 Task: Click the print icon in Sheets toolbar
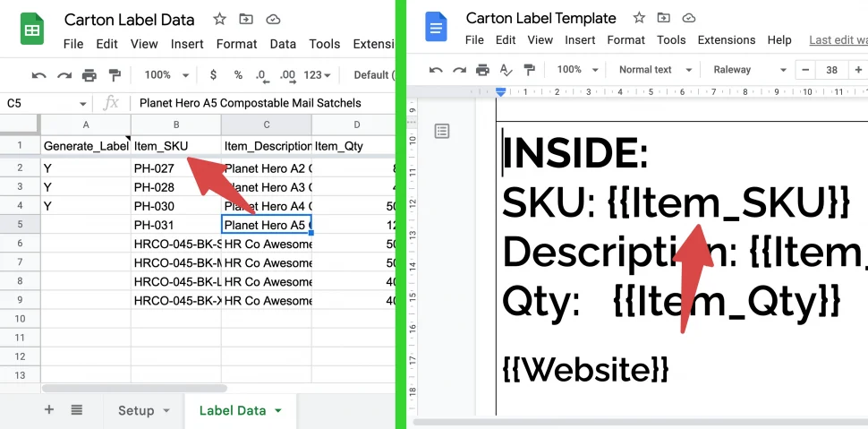click(89, 75)
